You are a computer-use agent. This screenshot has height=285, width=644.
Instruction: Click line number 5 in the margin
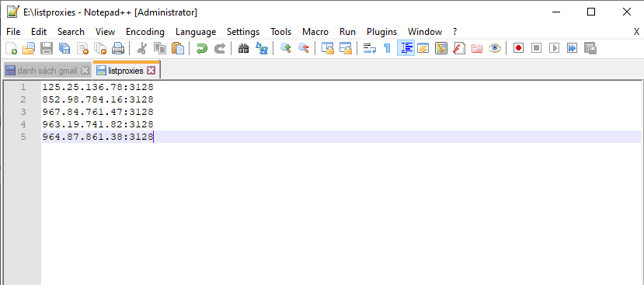[23, 137]
